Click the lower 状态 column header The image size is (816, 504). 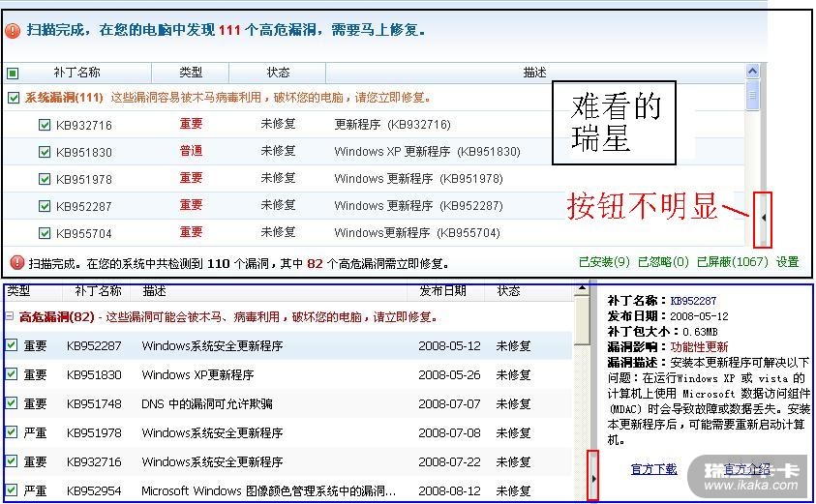tap(508, 291)
